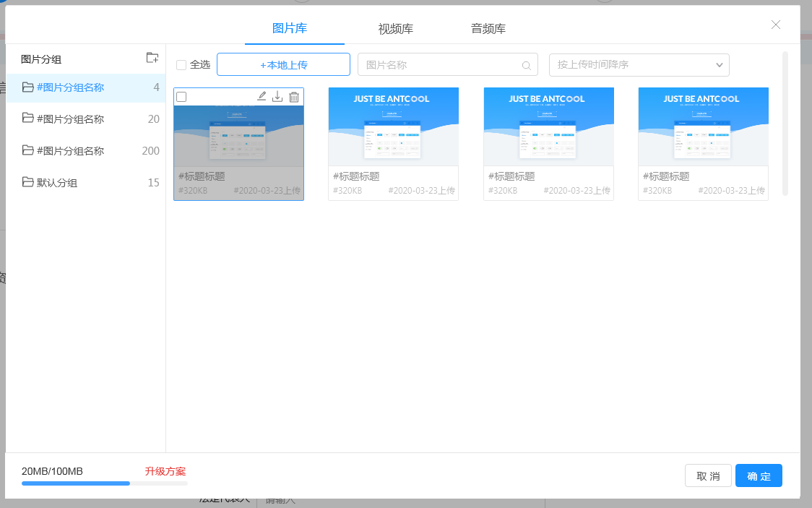The height and width of the screenshot is (508, 812).
Task: Click the 图片分组 panel heading
Action: point(41,59)
